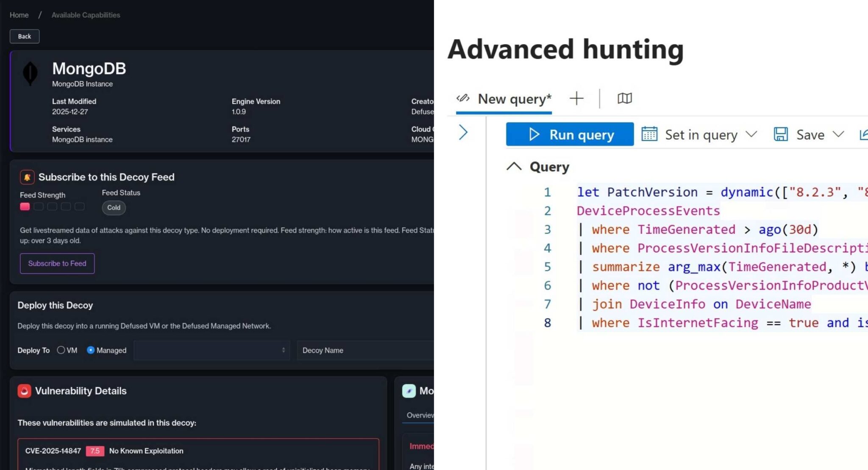This screenshot has height=470, width=868.
Task: Collapse the Query section chevron
Action: 514,166
